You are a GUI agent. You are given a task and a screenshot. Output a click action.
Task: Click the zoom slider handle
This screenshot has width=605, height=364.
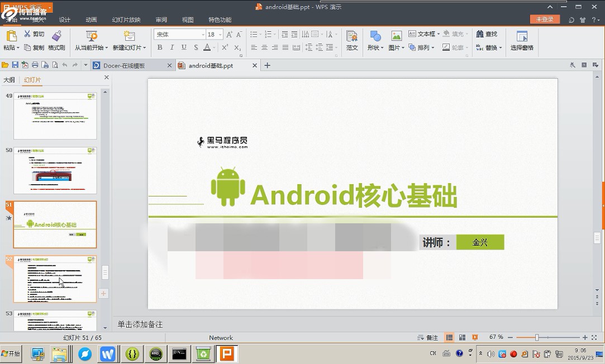[x=537, y=337]
